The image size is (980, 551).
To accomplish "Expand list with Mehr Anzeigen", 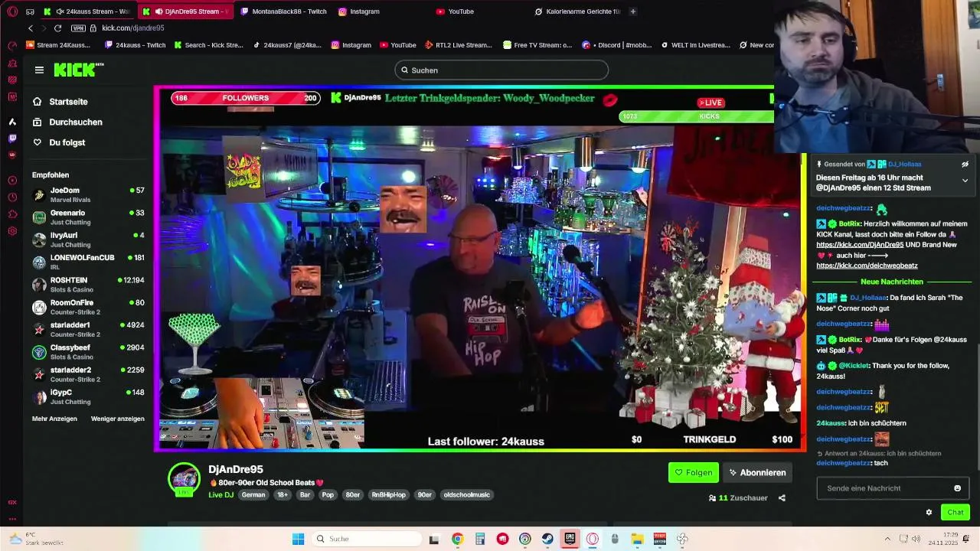I will [x=54, y=419].
